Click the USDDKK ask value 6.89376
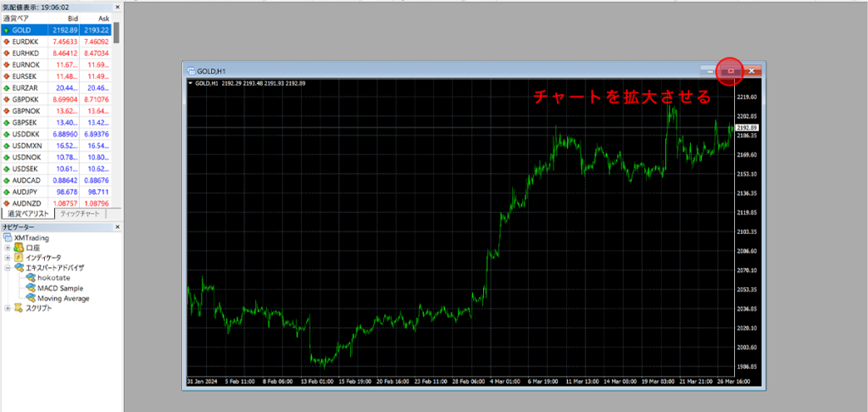Viewport: 868px width, 412px height. click(x=97, y=134)
